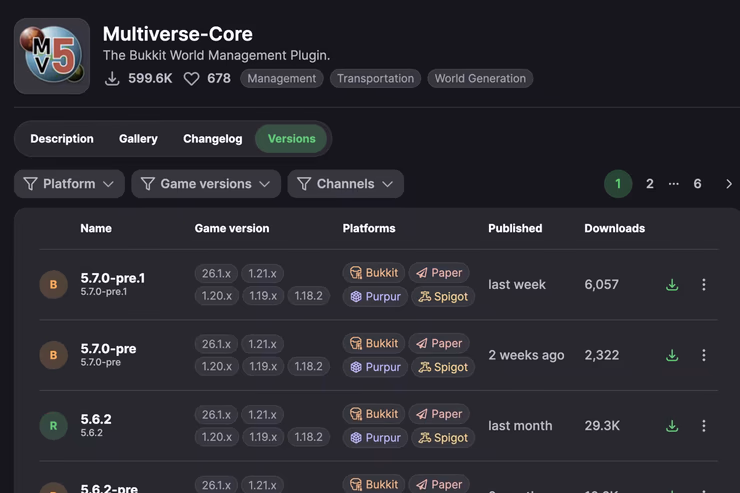740x493 pixels.
Task: Go to page 2 of versions
Action: pyautogui.click(x=650, y=184)
